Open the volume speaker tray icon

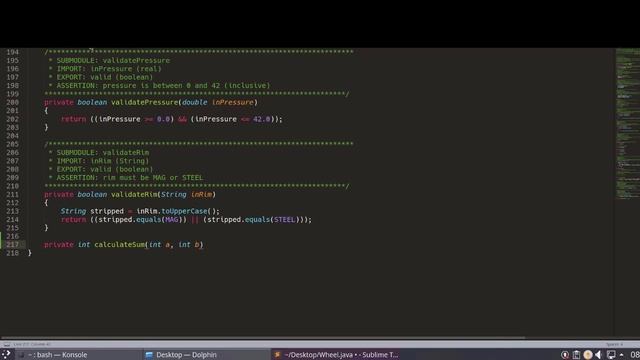click(x=599, y=355)
